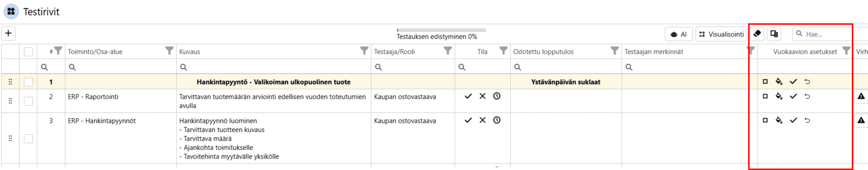The height and width of the screenshot is (170, 868).
Task: Tick the checkbox for ERP - Hankintapyynnöt row
Action: tap(28, 139)
